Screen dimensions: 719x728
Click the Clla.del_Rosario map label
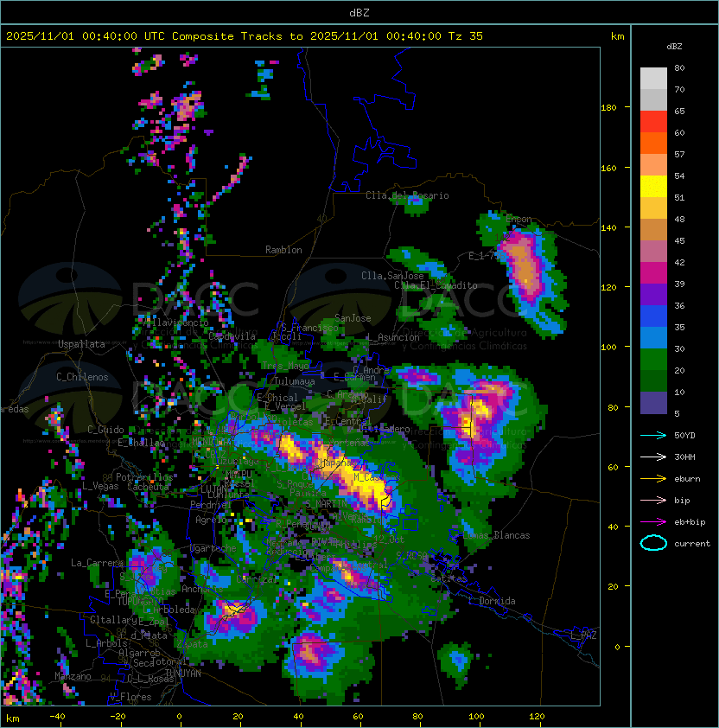pos(407,195)
